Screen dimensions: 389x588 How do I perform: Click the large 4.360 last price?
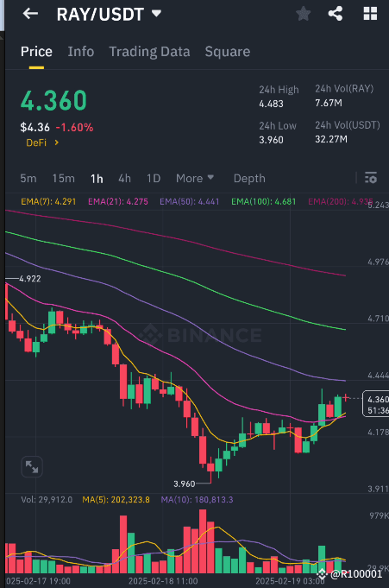coord(53,101)
